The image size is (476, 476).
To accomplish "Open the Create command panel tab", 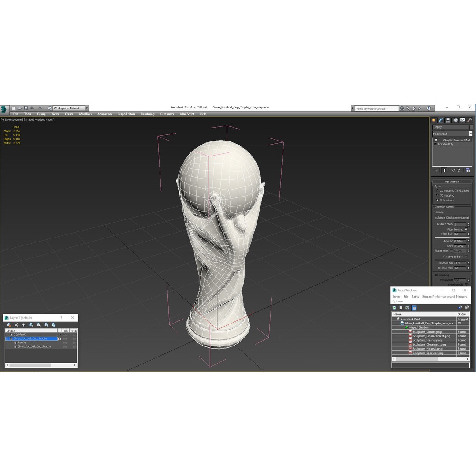I will (x=434, y=120).
